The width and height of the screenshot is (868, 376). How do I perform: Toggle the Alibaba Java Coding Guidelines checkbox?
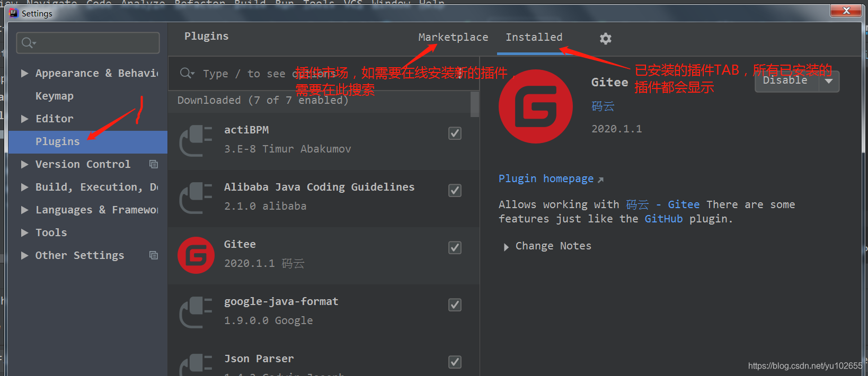tap(455, 191)
